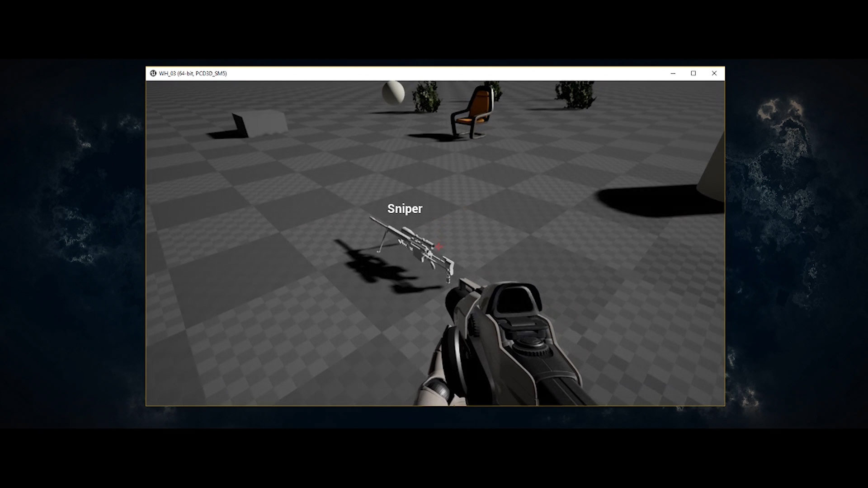Click the holographic sight on held weapon
The height and width of the screenshot is (488, 868).
(x=515, y=301)
